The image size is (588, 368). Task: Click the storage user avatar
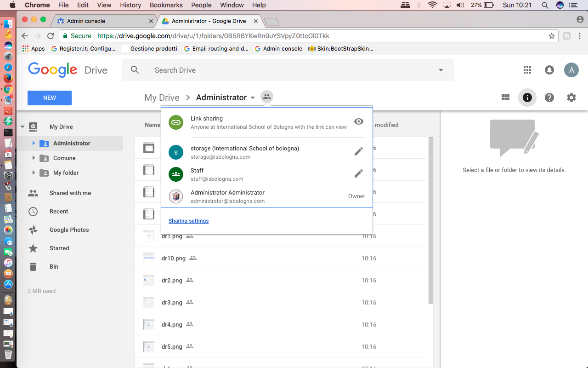point(176,152)
